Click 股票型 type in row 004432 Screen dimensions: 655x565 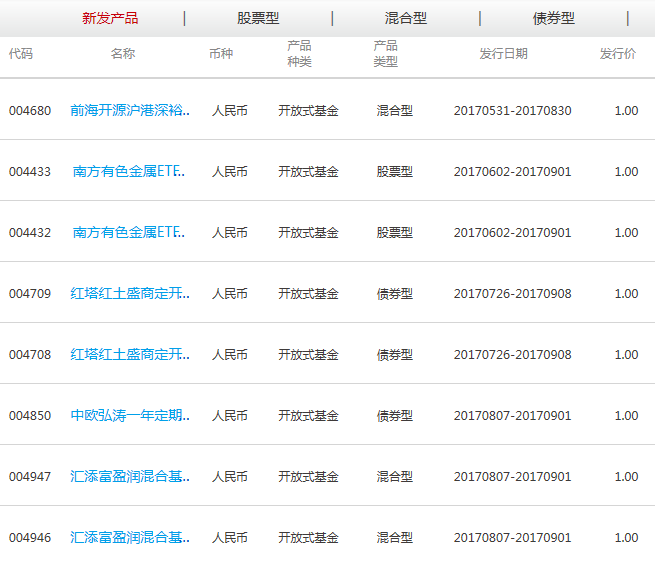click(x=395, y=233)
